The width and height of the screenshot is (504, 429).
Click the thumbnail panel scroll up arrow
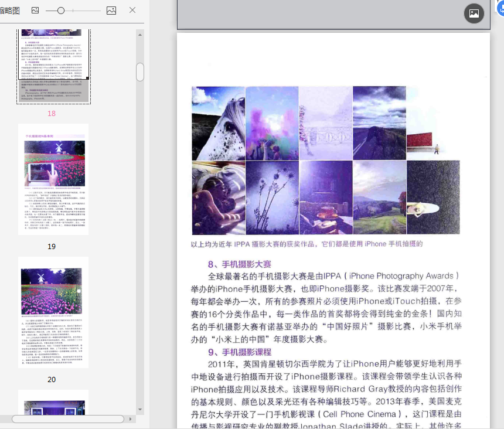point(140,35)
